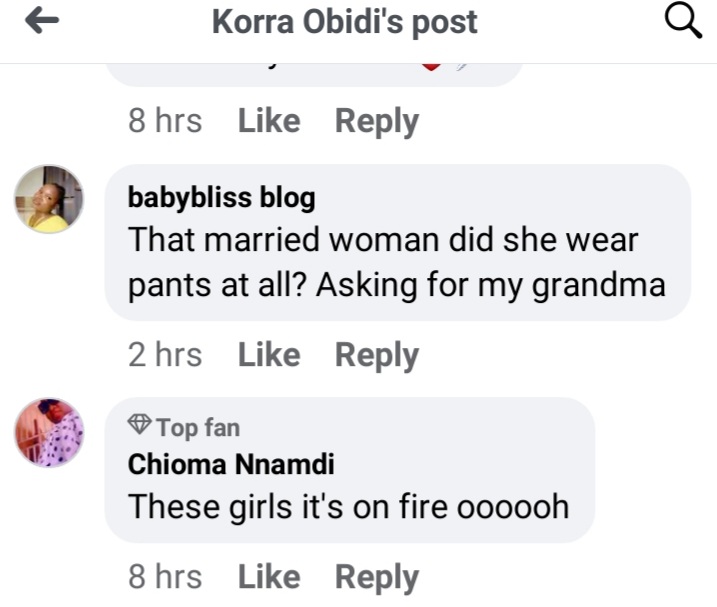Tap the comment text about grandma
This screenshot has height=607, width=717.
(x=396, y=263)
